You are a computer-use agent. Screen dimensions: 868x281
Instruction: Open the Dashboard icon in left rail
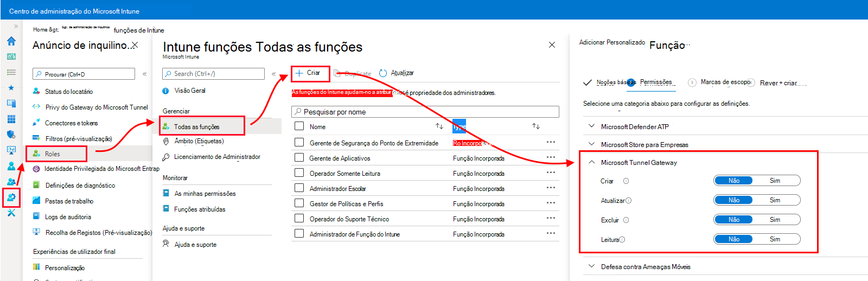11,56
